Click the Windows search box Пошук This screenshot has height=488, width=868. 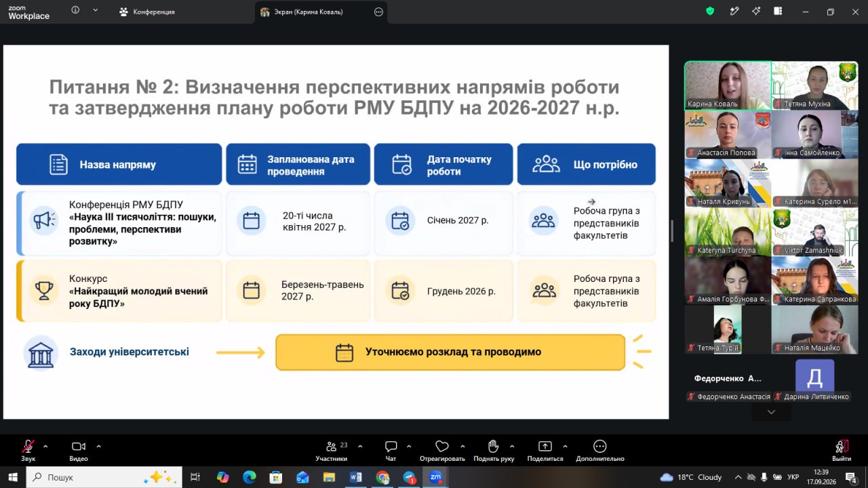104,477
